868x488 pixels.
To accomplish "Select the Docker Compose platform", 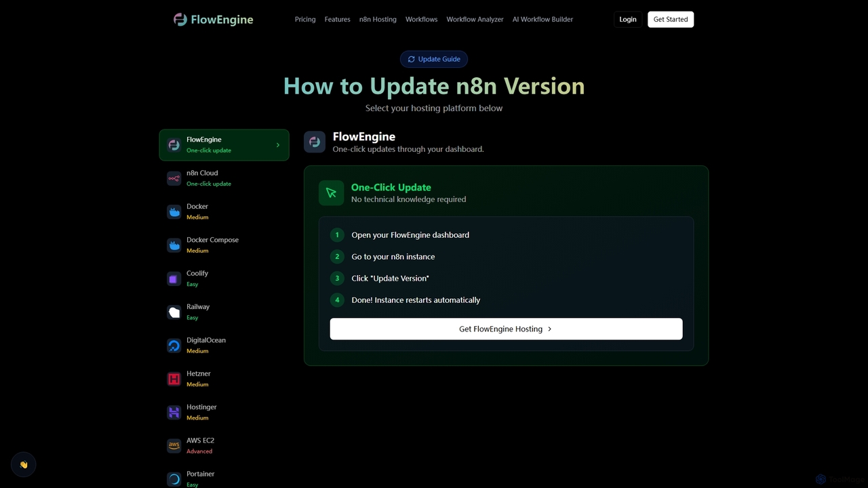I will pyautogui.click(x=224, y=245).
